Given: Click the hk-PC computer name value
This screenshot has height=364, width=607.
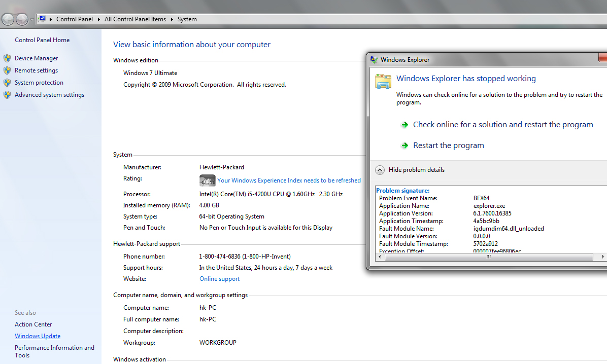Looking at the screenshot, I should 208,308.
